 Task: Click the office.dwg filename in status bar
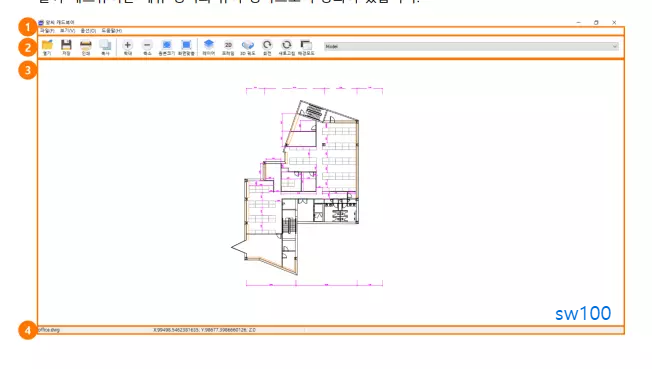[x=49, y=330]
